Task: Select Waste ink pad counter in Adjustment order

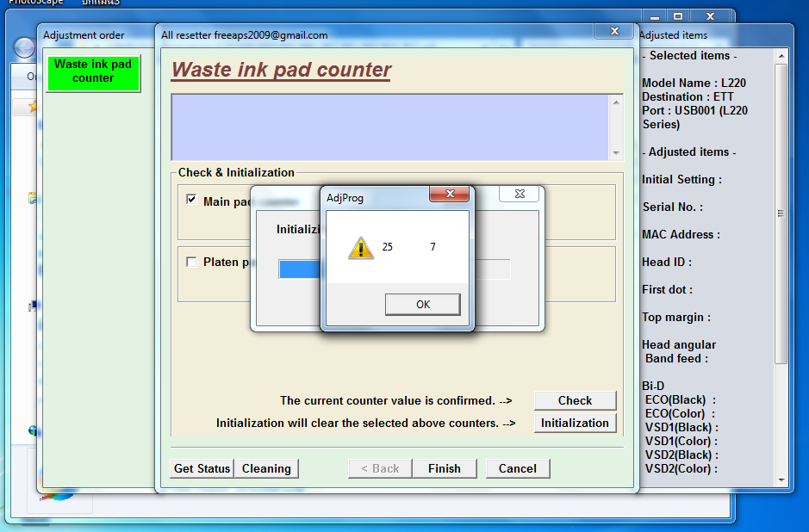Action: coord(93,73)
